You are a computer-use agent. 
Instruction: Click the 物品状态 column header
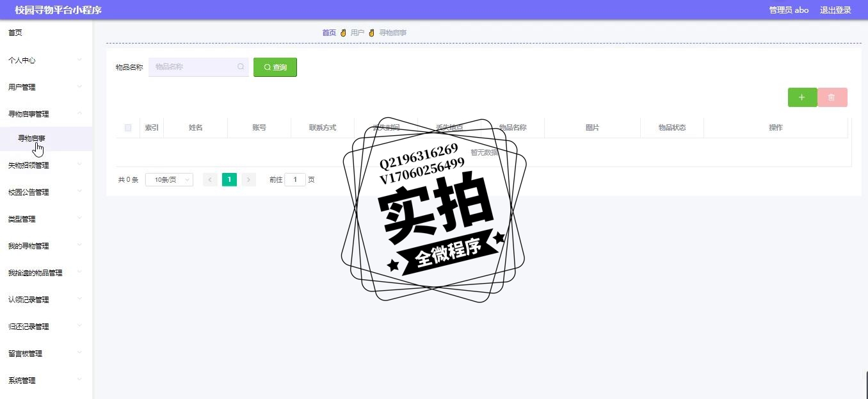click(x=672, y=128)
